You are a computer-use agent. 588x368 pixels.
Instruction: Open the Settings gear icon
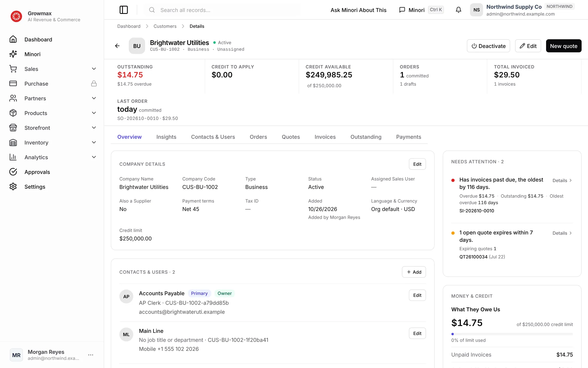click(13, 186)
